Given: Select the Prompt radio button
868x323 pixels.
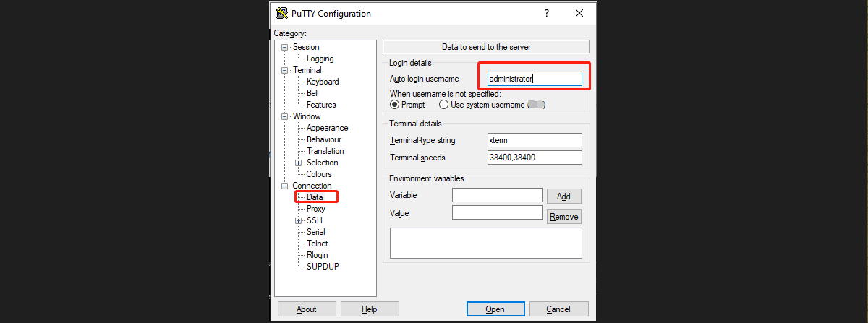Looking at the screenshot, I should coord(395,105).
